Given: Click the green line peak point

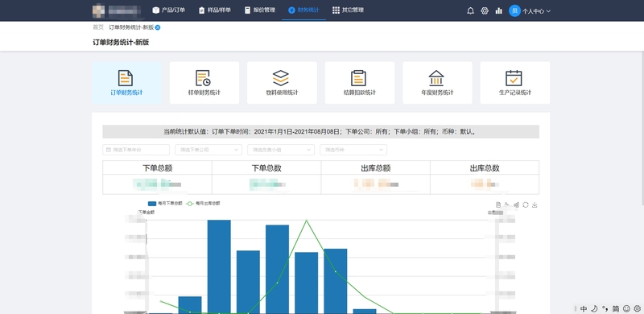Looking at the screenshot, I should [307, 221].
